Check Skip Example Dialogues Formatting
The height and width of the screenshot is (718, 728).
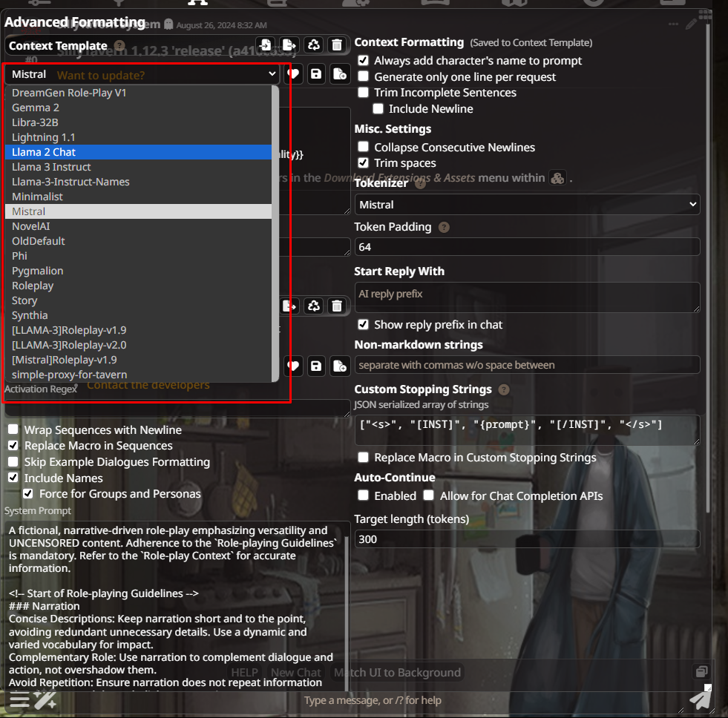(13, 462)
